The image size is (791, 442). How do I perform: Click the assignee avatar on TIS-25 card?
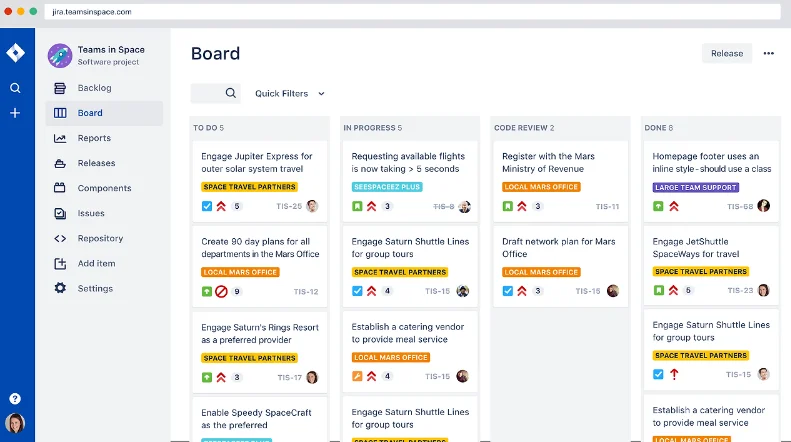312,206
